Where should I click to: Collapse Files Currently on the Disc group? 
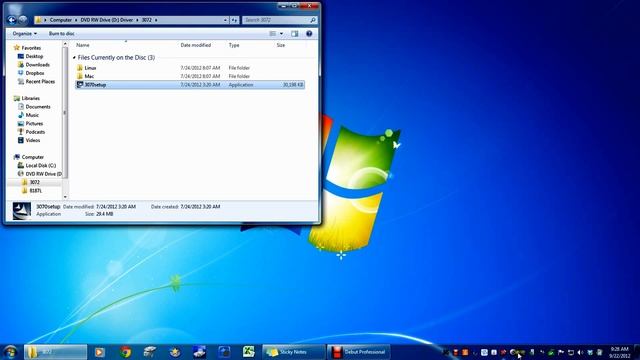point(74,58)
